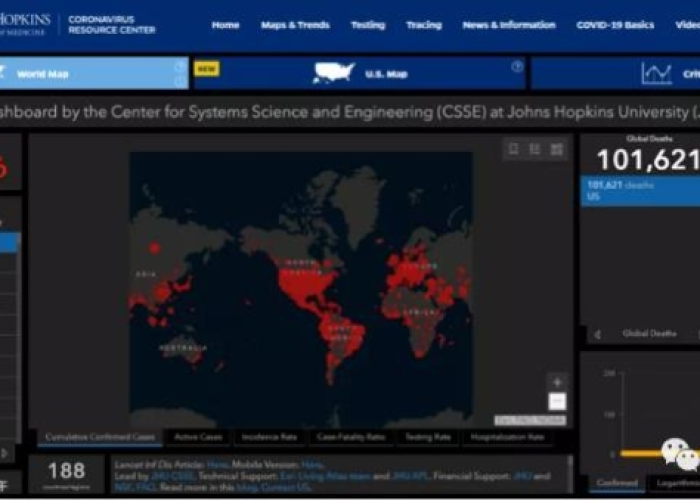Click the Global Deaths pager label

[x=649, y=334]
